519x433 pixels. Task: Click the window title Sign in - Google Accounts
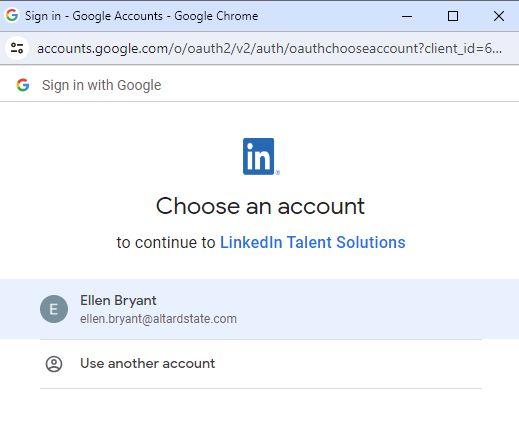coord(142,16)
